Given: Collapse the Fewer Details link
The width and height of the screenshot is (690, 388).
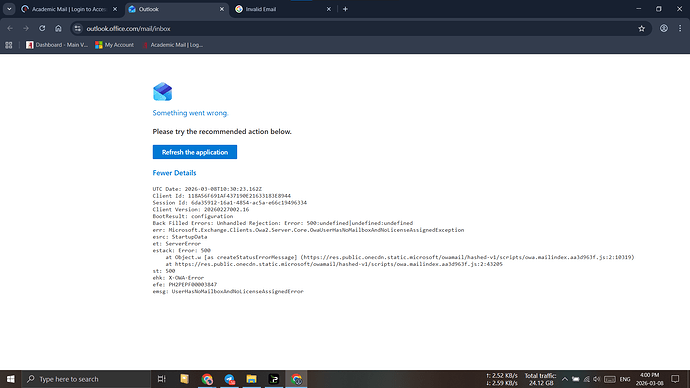Looking at the screenshot, I should click(x=174, y=173).
